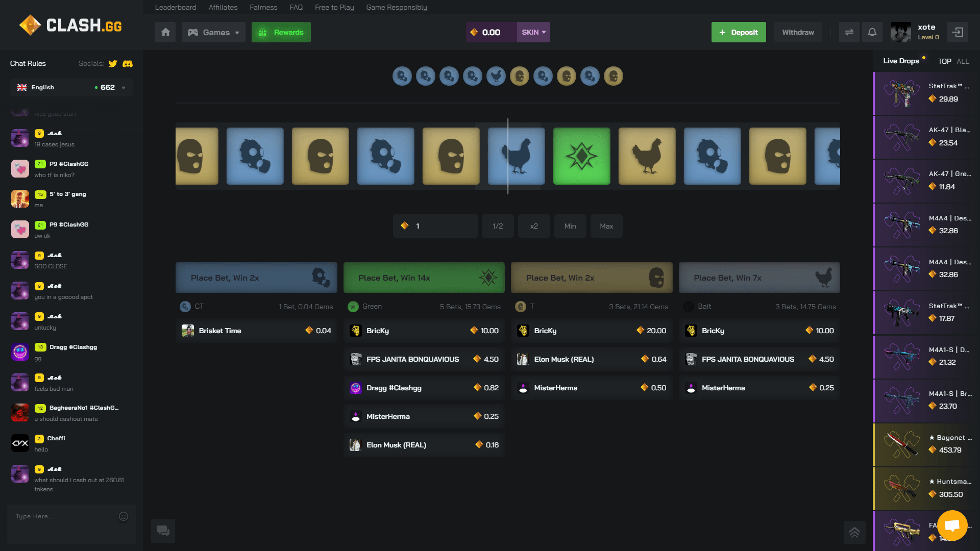Click the yellow chicken roulette tile
Screen dimensions: 980x551
(647, 156)
